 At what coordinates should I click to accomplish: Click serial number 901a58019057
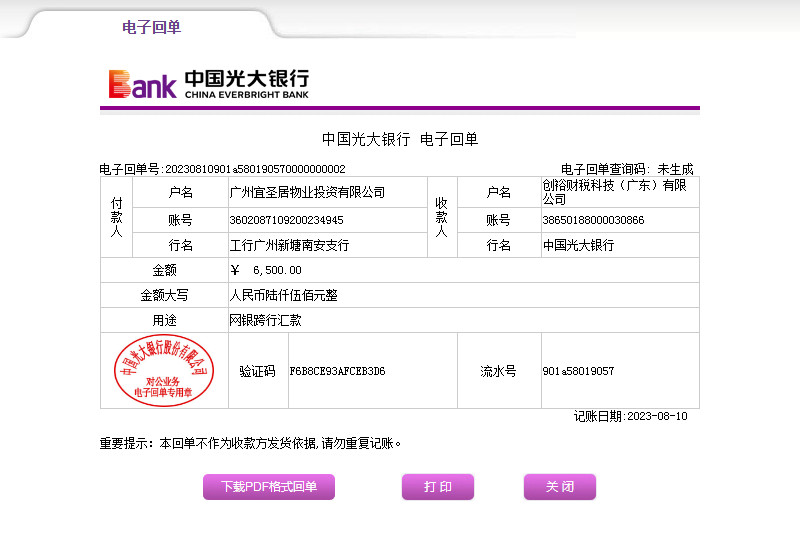click(x=578, y=371)
